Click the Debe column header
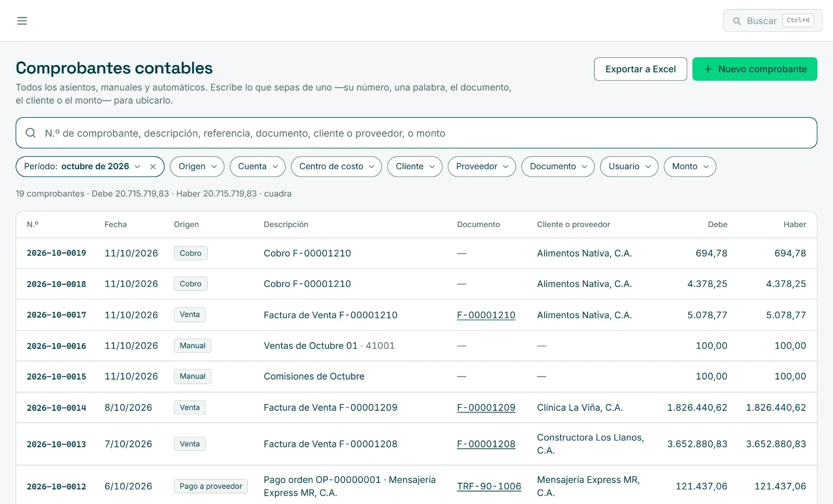This screenshot has width=833, height=504. (x=717, y=224)
